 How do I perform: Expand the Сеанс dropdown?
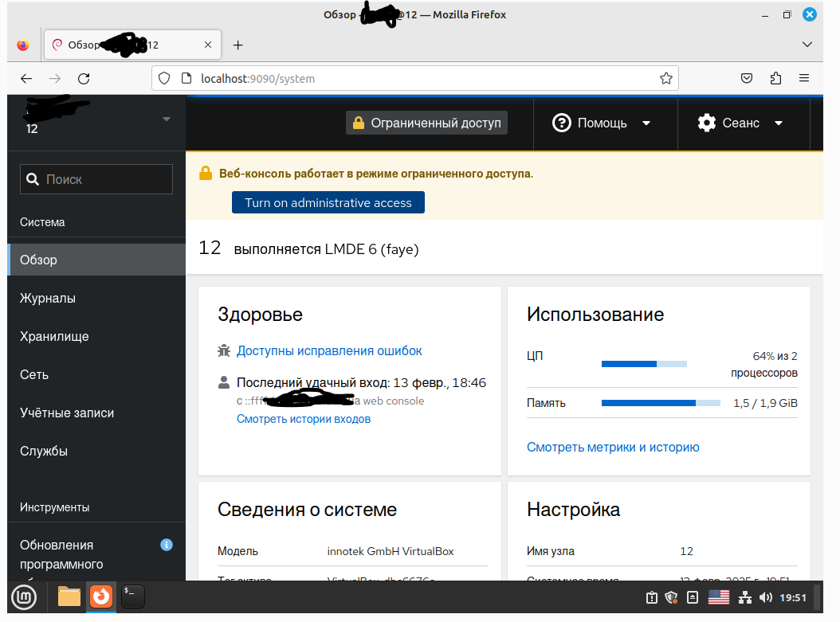tap(740, 123)
